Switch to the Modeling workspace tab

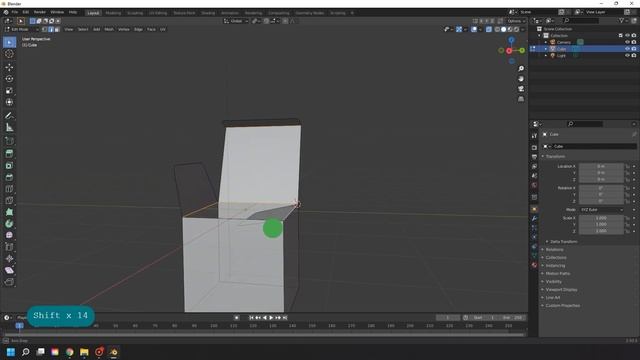click(113, 13)
